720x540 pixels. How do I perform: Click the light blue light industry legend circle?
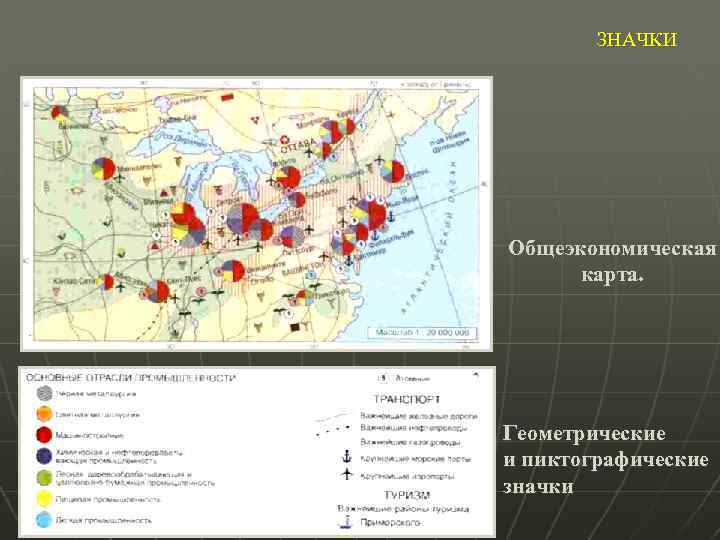coord(45,520)
